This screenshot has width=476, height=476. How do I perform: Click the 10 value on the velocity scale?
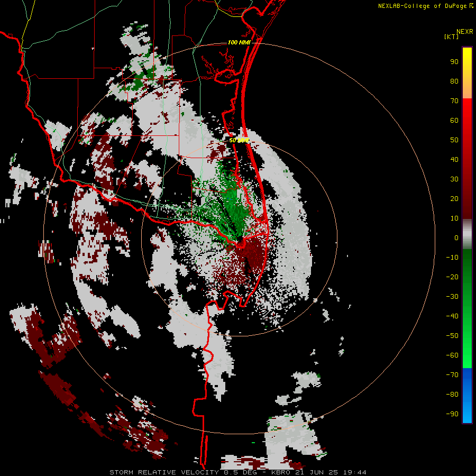tap(454, 218)
